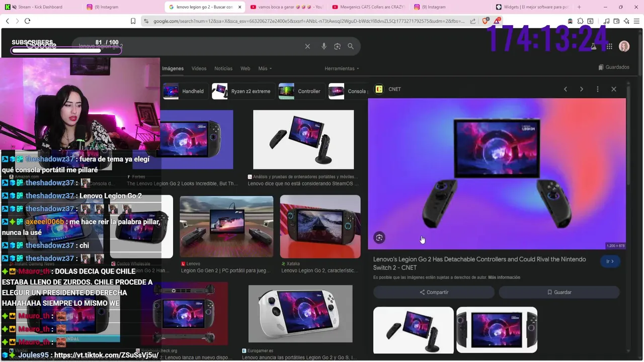The width and height of the screenshot is (644, 362).
Task: Open the Eurogamer.es white handheld result
Action: click(x=300, y=314)
